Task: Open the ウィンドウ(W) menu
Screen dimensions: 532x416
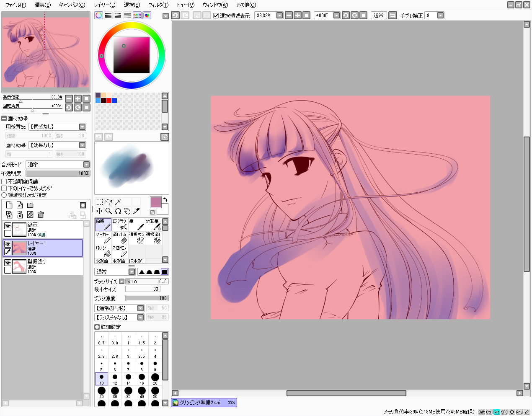Action: click(x=215, y=5)
